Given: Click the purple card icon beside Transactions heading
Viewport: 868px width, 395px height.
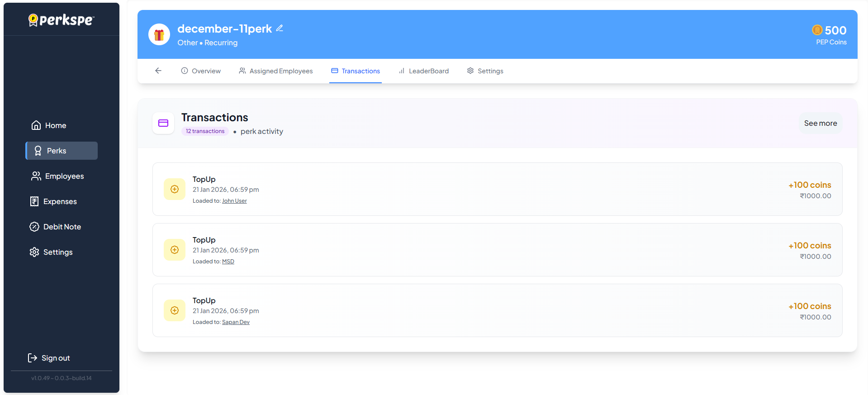Looking at the screenshot, I should (x=163, y=123).
